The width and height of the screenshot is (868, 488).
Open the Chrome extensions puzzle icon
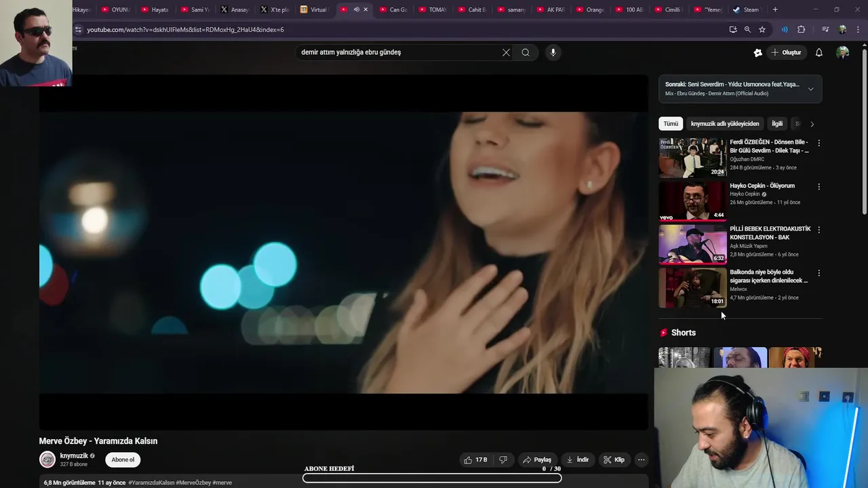[x=801, y=30]
